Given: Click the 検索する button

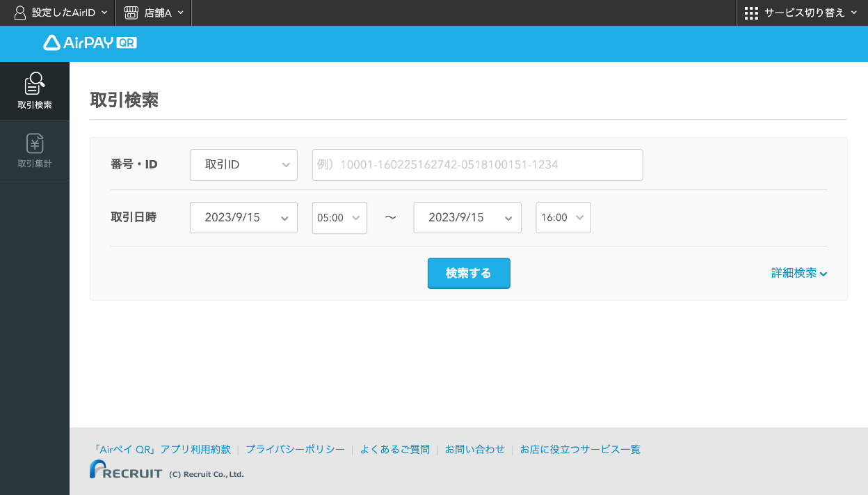Looking at the screenshot, I should [469, 273].
